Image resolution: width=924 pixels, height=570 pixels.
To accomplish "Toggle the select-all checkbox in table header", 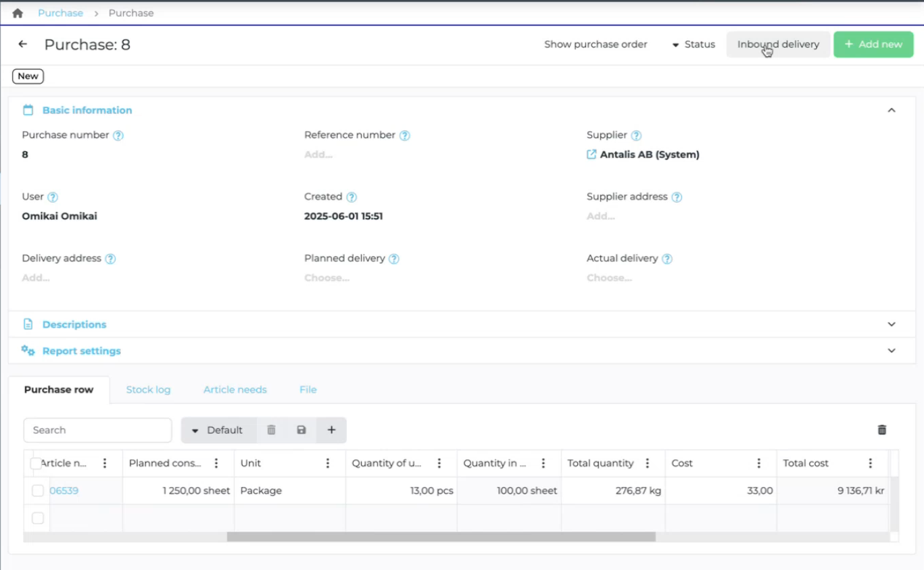I will (36, 463).
